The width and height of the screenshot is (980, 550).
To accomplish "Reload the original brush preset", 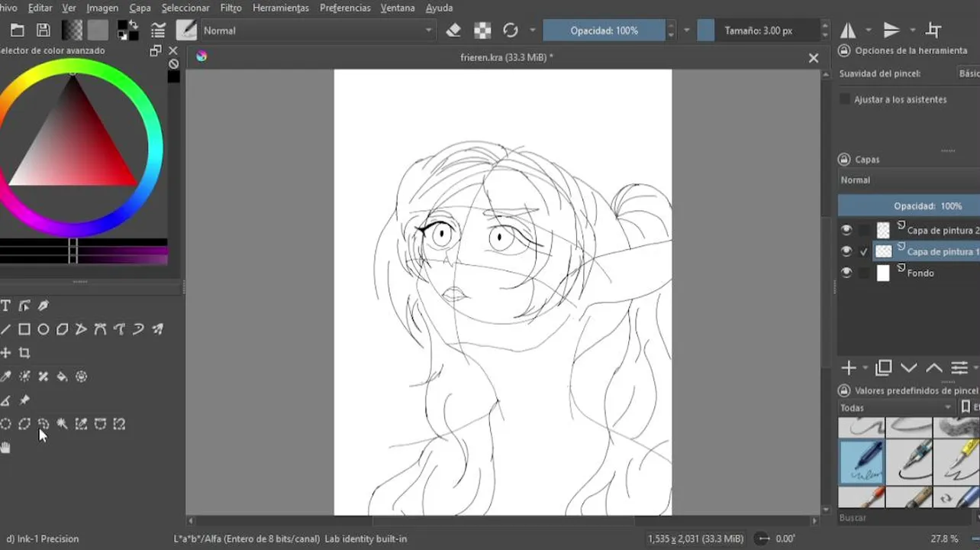I will click(x=511, y=31).
